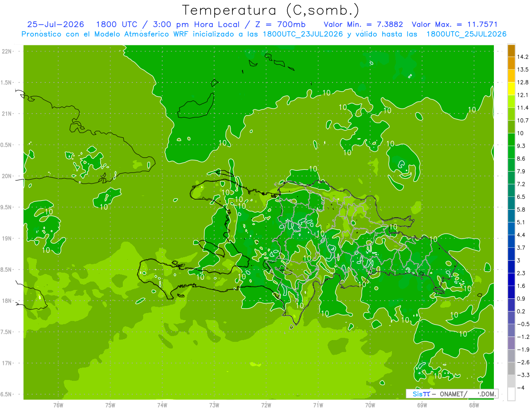Click the orange colorbar swatch between 13.5 and 14.2
The width and height of the screenshot is (532, 411).
[511, 63]
